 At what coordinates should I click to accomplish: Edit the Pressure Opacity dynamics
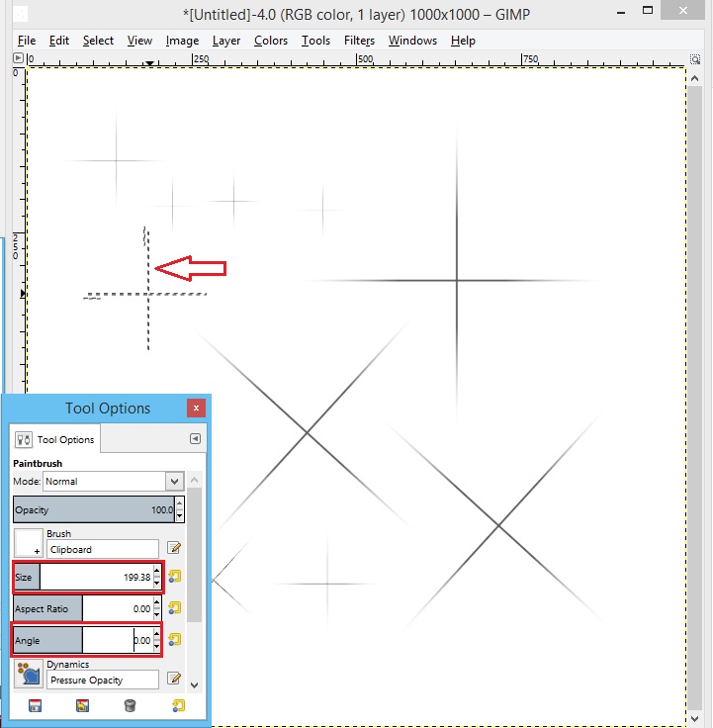pos(174,679)
